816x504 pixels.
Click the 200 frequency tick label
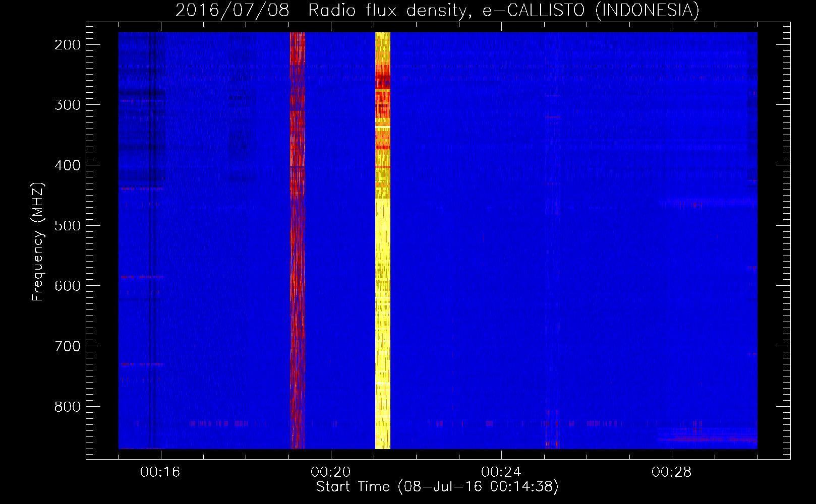click(x=68, y=45)
